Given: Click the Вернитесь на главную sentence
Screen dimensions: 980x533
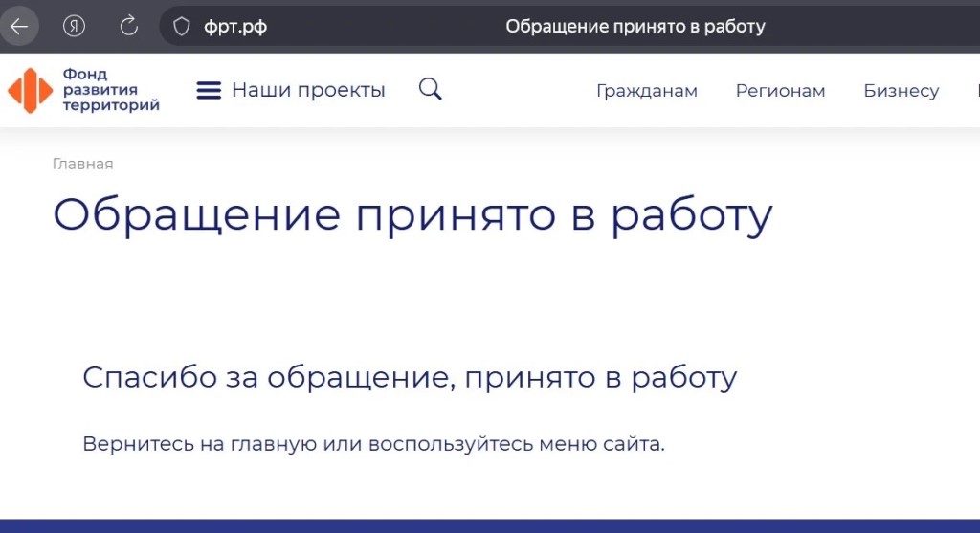Looking at the screenshot, I should tap(374, 444).
